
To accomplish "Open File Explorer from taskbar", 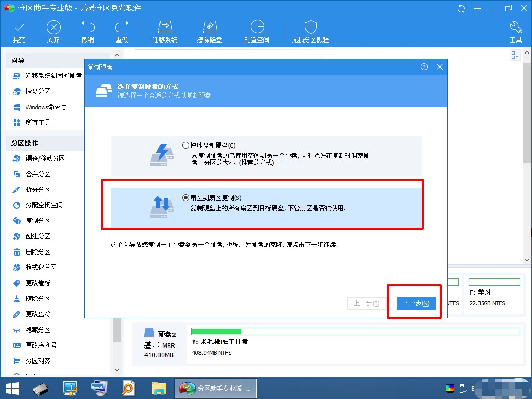I will [159, 389].
